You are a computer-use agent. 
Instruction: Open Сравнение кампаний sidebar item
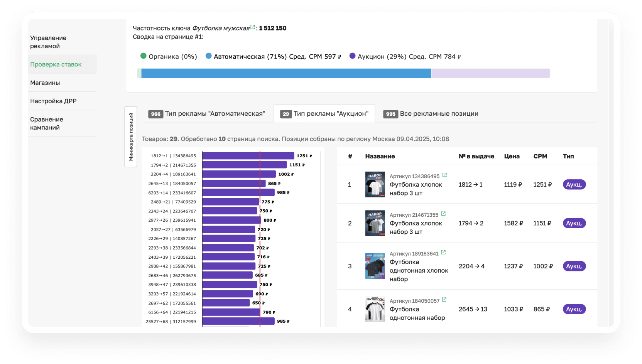(47, 123)
